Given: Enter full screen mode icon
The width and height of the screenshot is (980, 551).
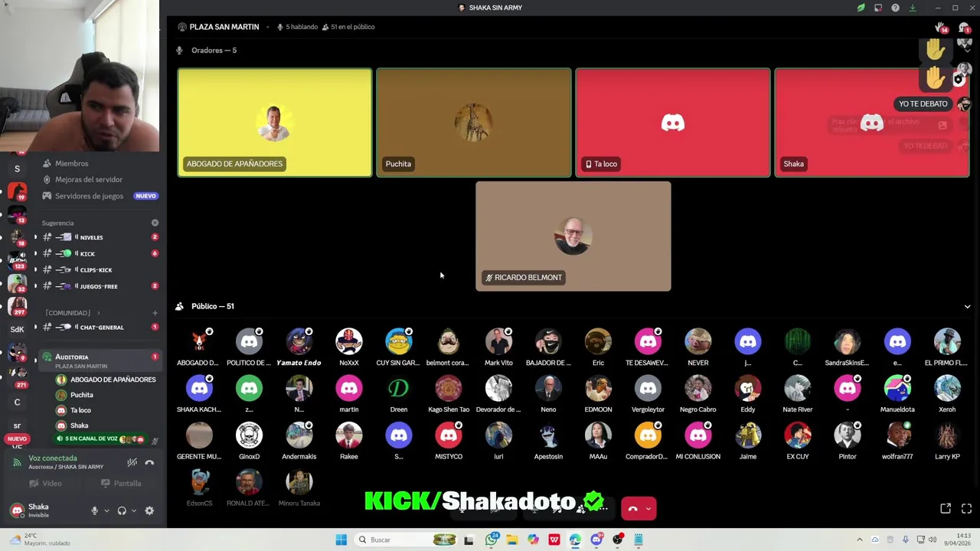Looking at the screenshot, I should tap(966, 508).
